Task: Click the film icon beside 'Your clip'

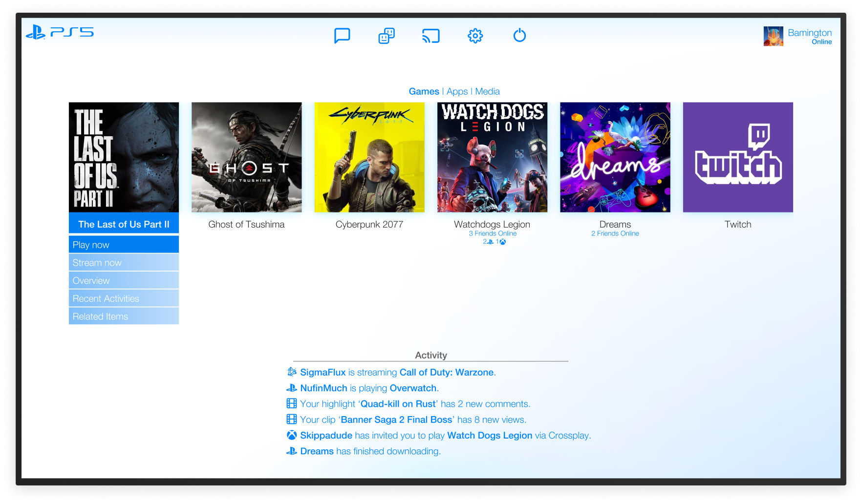Action: pos(292,419)
